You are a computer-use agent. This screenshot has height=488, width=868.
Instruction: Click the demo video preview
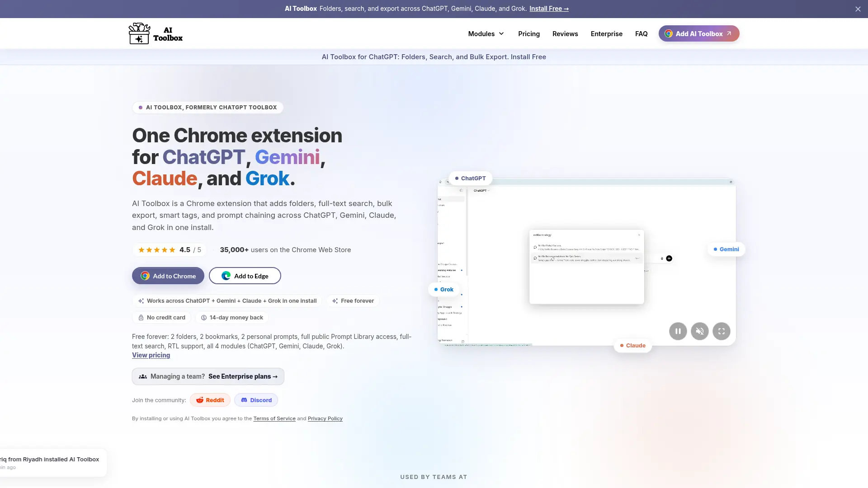pyautogui.click(x=586, y=262)
